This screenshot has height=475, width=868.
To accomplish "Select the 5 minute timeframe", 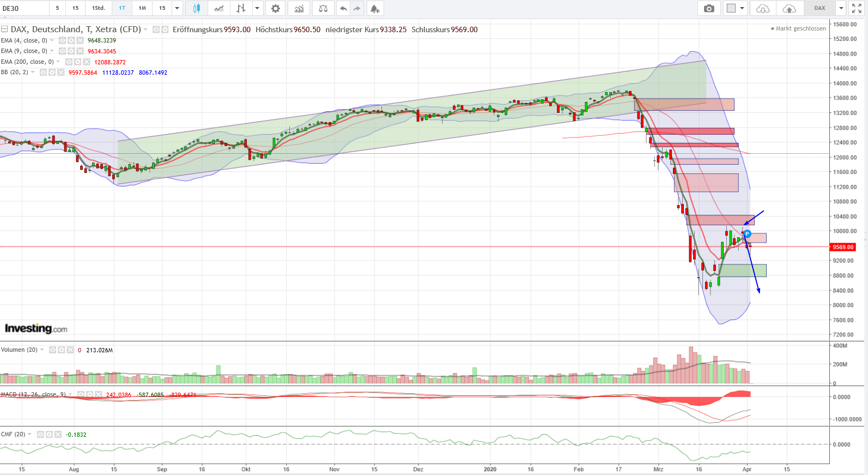I will [57, 8].
